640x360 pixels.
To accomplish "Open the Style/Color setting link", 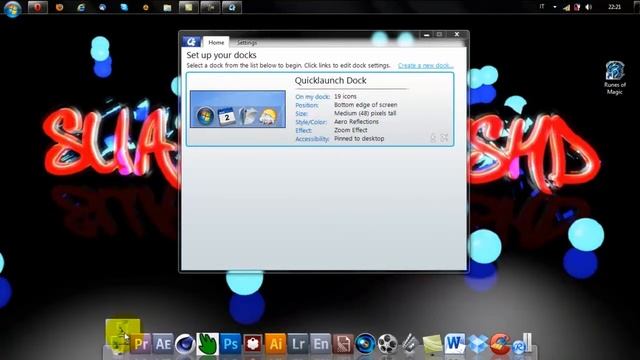I will tap(311, 122).
